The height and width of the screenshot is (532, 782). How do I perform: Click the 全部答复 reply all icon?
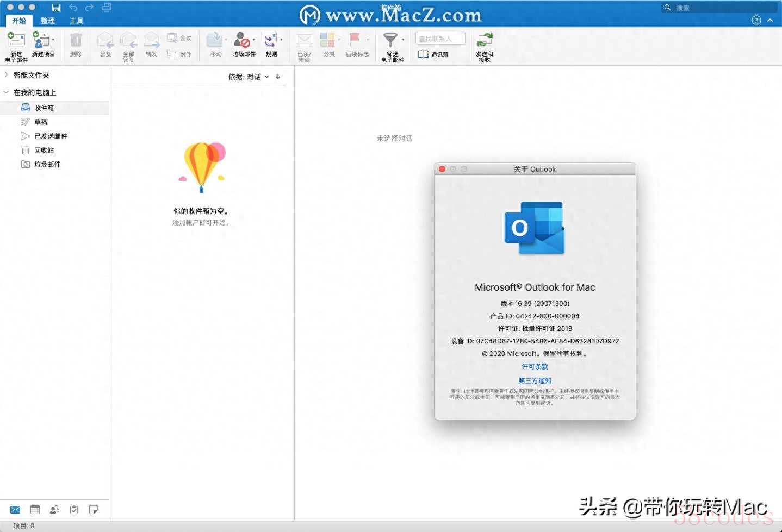pos(128,40)
